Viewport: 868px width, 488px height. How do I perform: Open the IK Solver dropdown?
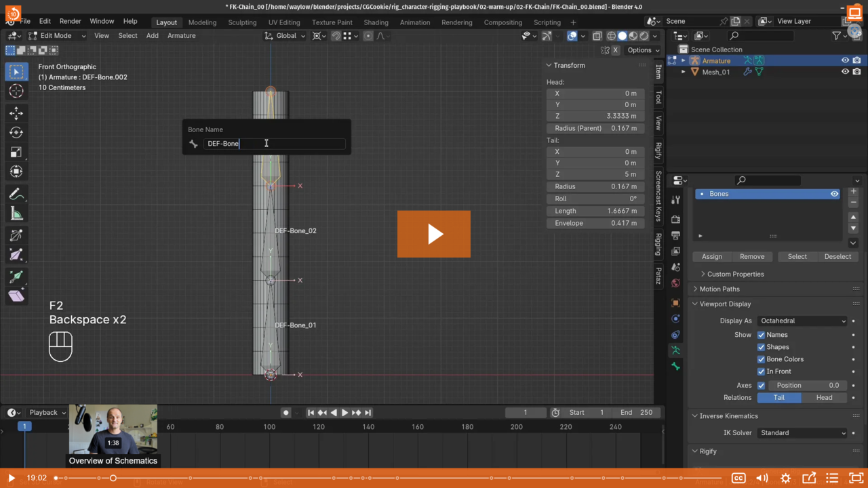[802, 432]
